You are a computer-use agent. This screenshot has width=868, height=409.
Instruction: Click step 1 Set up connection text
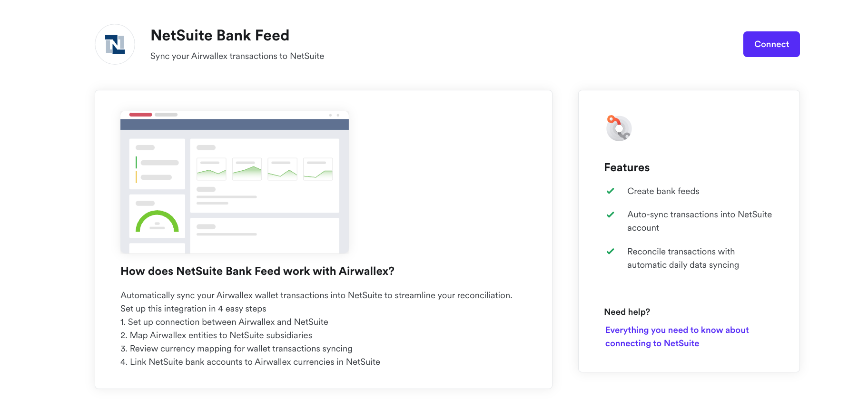(x=224, y=322)
